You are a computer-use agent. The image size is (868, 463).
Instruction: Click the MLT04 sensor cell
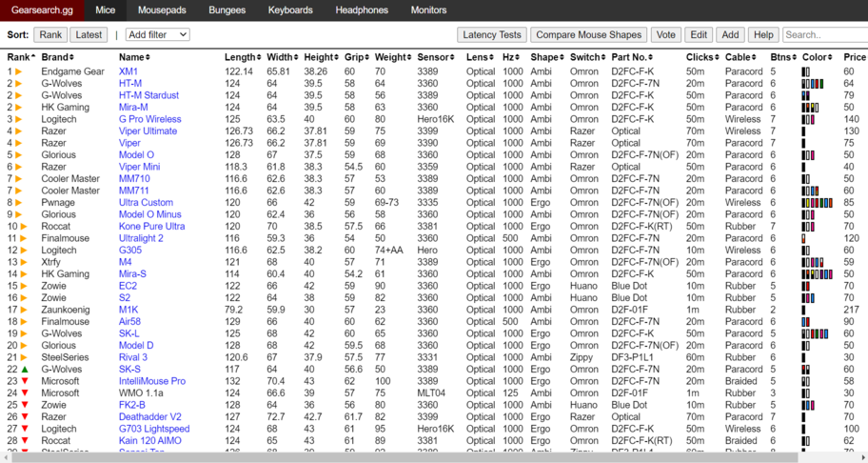coord(432,393)
